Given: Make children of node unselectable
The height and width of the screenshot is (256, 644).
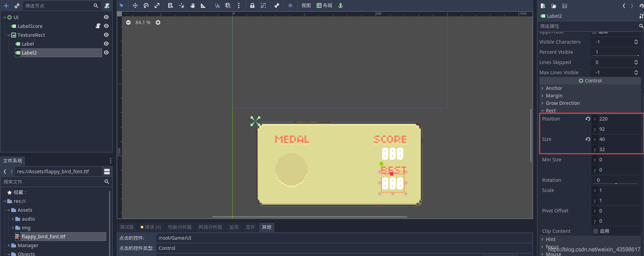Looking at the screenshot, I should 263,5.
